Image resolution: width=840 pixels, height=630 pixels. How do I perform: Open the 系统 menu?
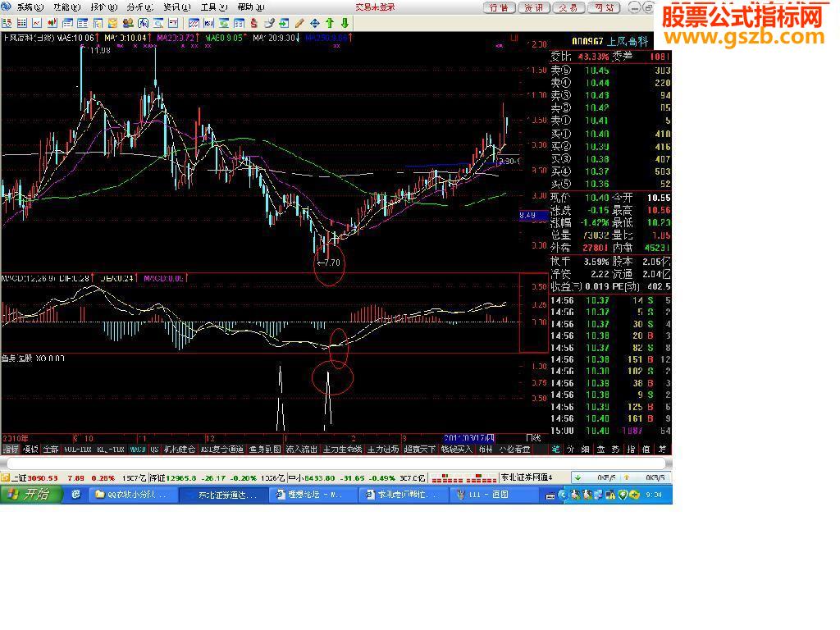click(x=30, y=7)
